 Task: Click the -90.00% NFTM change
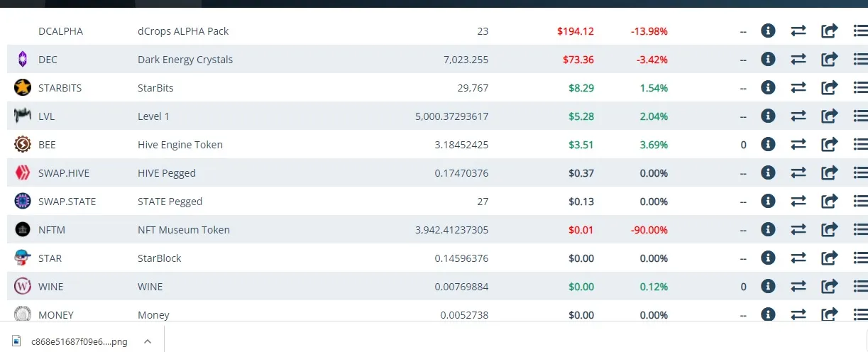tap(649, 230)
